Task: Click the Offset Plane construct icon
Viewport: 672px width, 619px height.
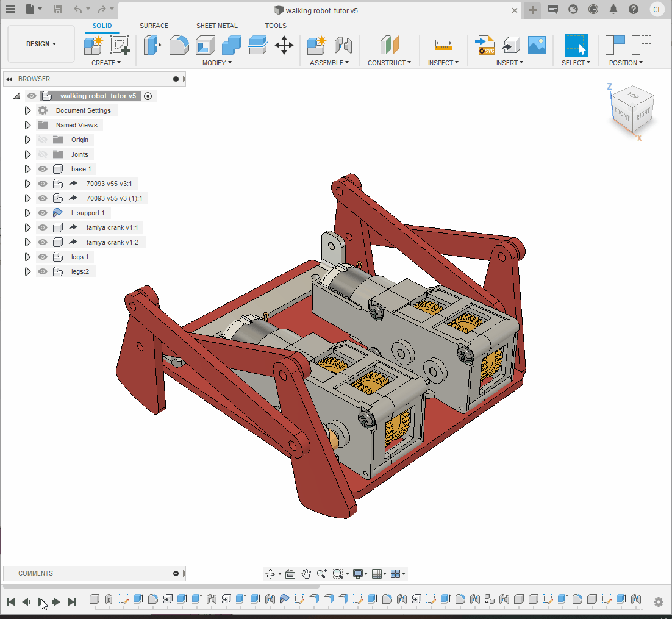Action: click(389, 45)
